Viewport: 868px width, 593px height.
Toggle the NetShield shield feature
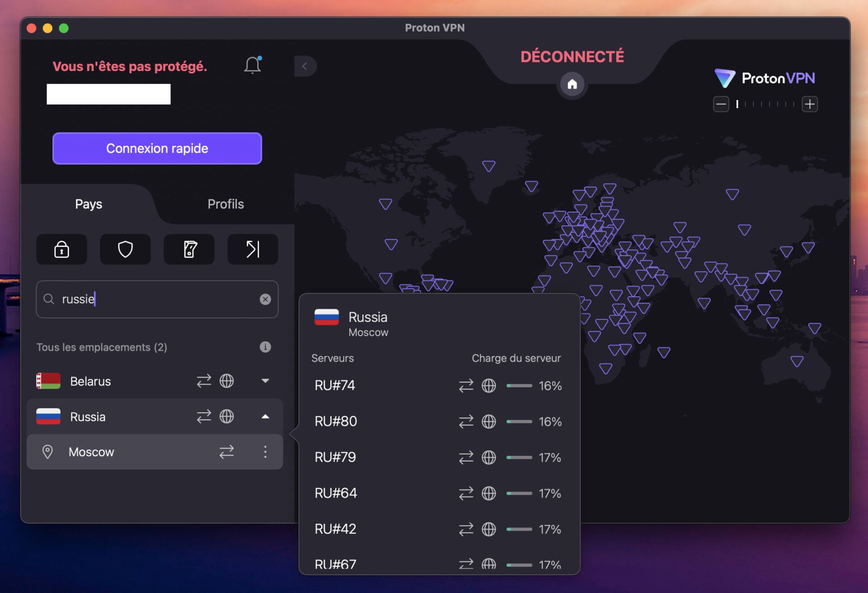click(x=125, y=249)
